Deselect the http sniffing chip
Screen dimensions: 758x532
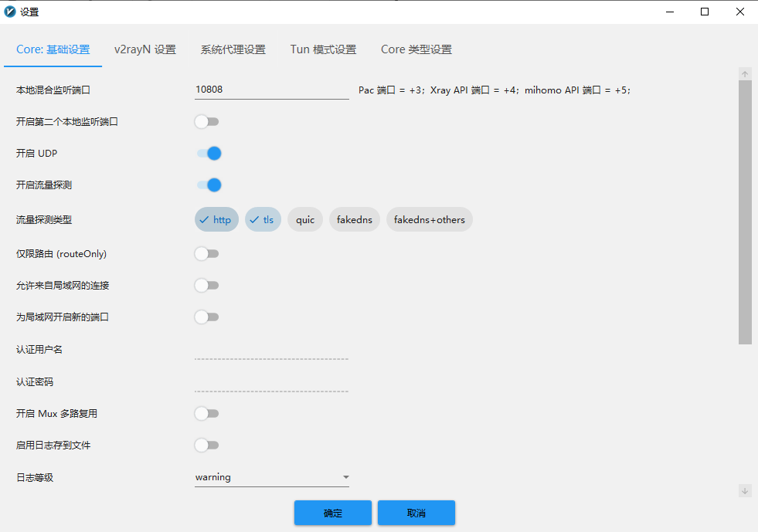216,219
